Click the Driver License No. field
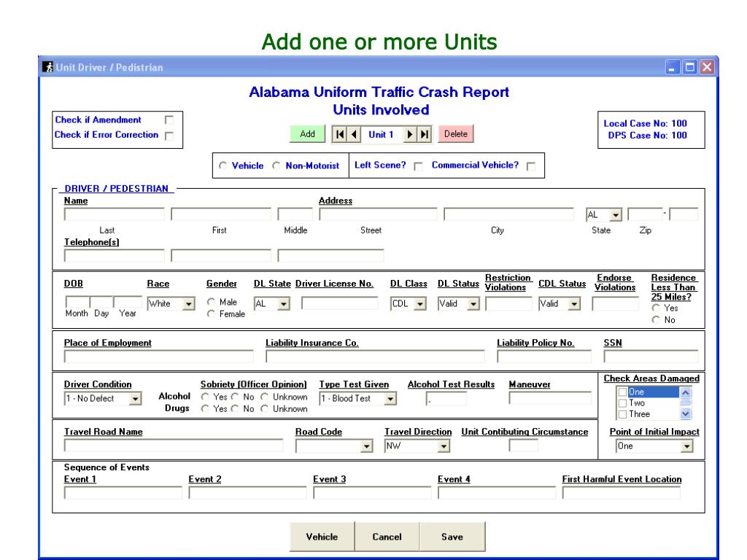This screenshot has width=747, height=560. coord(340,303)
